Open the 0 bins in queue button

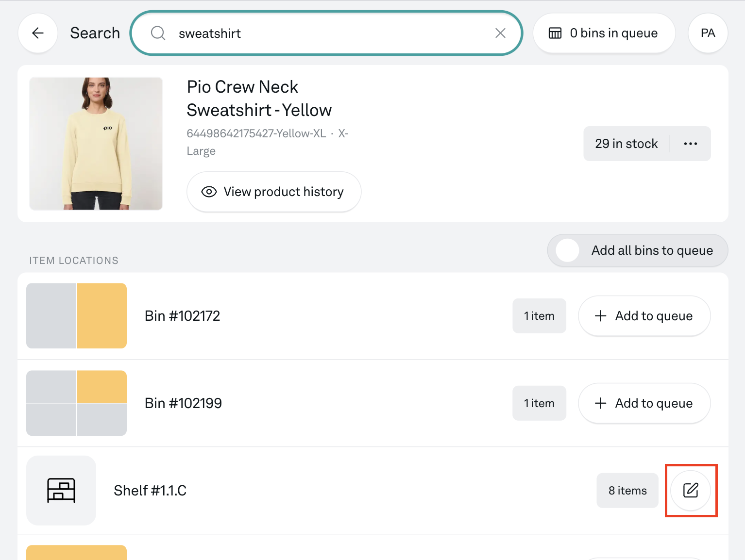click(604, 33)
